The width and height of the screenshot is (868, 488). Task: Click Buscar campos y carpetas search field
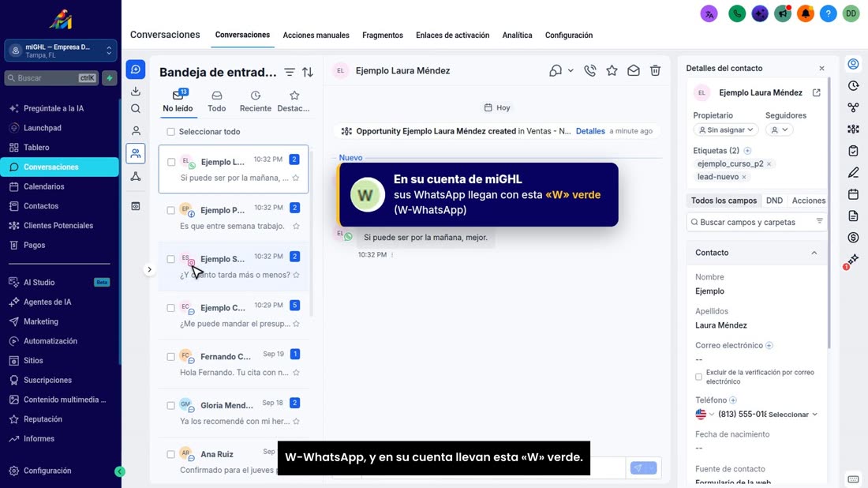(756, 222)
